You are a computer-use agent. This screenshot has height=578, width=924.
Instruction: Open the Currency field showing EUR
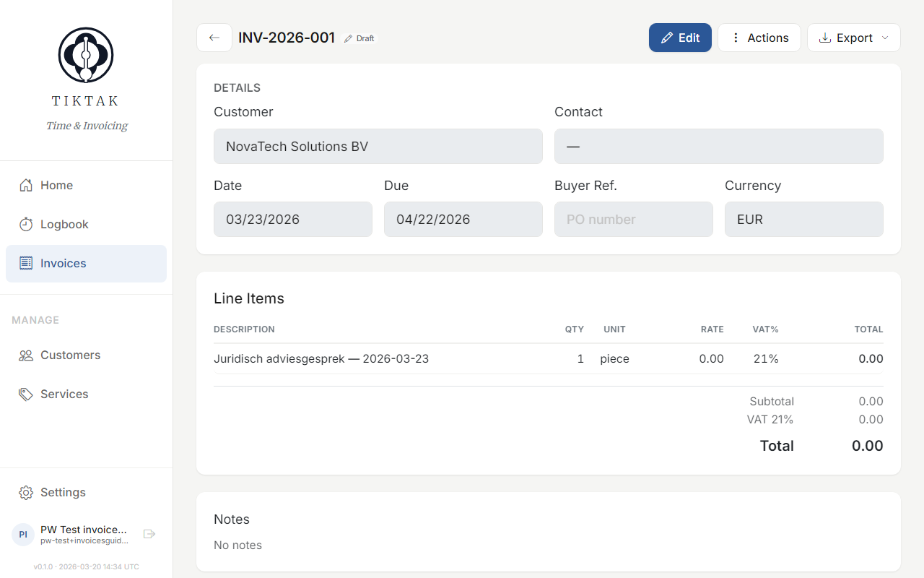pyautogui.click(x=803, y=219)
